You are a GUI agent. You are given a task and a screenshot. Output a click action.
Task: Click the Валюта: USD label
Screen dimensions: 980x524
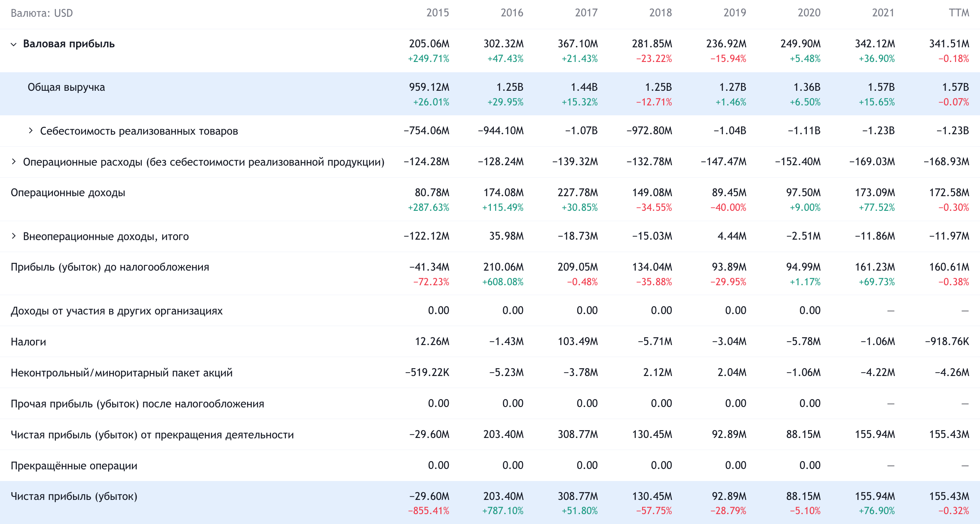click(42, 13)
